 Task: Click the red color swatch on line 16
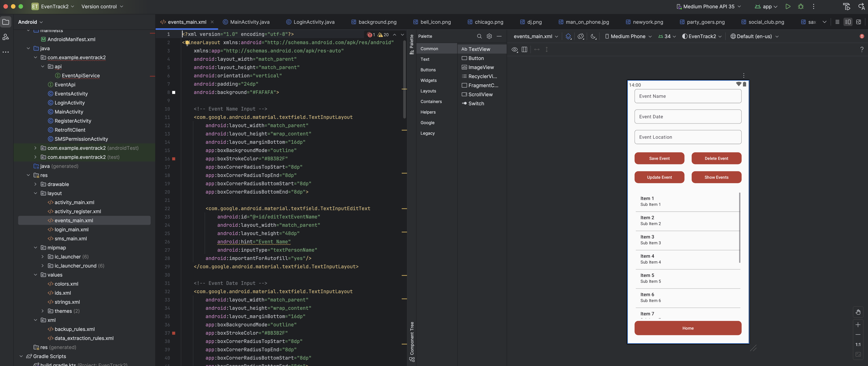(174, 159)
